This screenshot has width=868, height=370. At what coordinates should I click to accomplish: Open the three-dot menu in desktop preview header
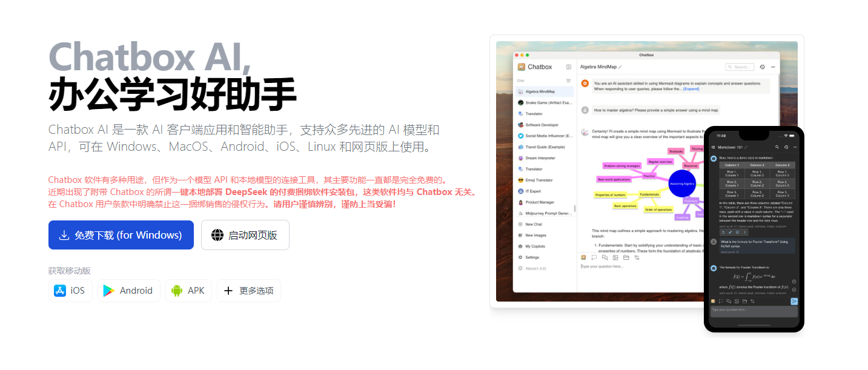click(x=772, y=67)
